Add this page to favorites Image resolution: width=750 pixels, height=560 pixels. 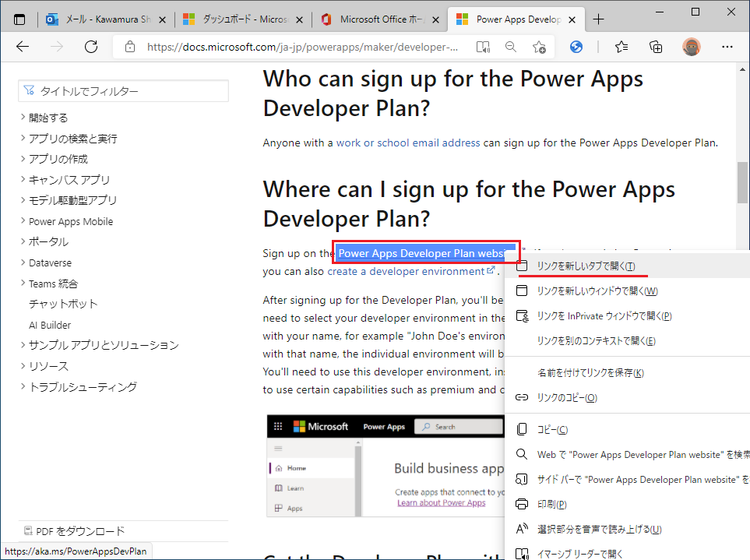coord(539,47)
